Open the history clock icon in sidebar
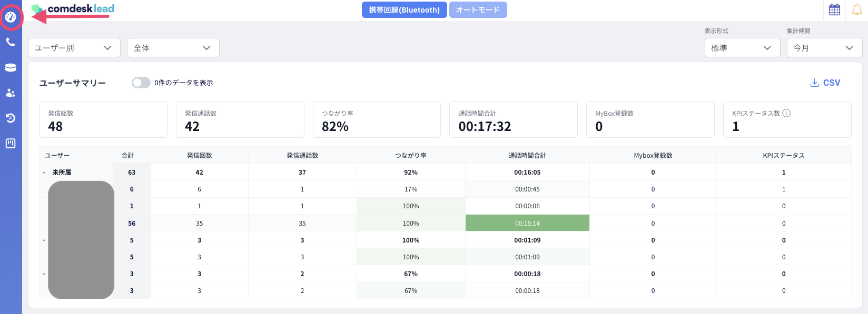The width and height of the screenshot is (868, 314). pyautogui.click(x=11, y=118)
